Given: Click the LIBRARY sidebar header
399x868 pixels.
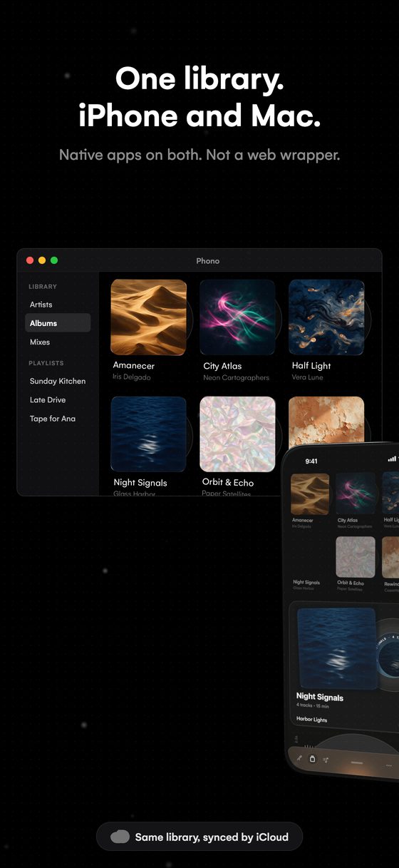Looking at the screenshot, I should coord(43,287).
